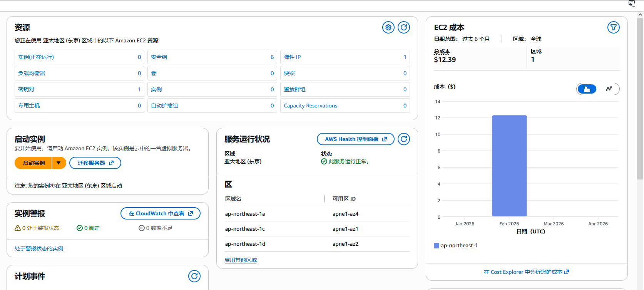Image resolution: width=644 pixels, height=290 pixels.
Task: Click the orange Launch Instance button
Action: (34, 163)
